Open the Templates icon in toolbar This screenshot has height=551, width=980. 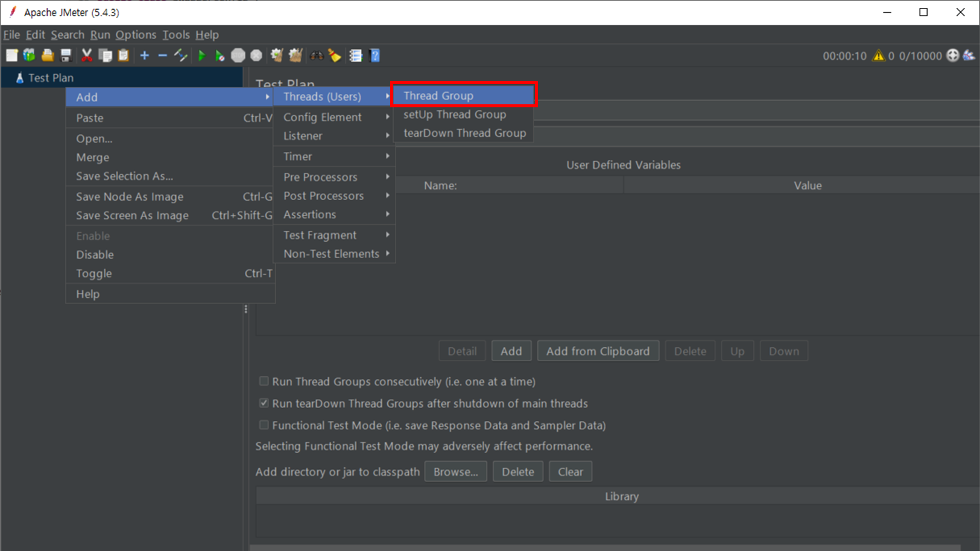[29, 55]
